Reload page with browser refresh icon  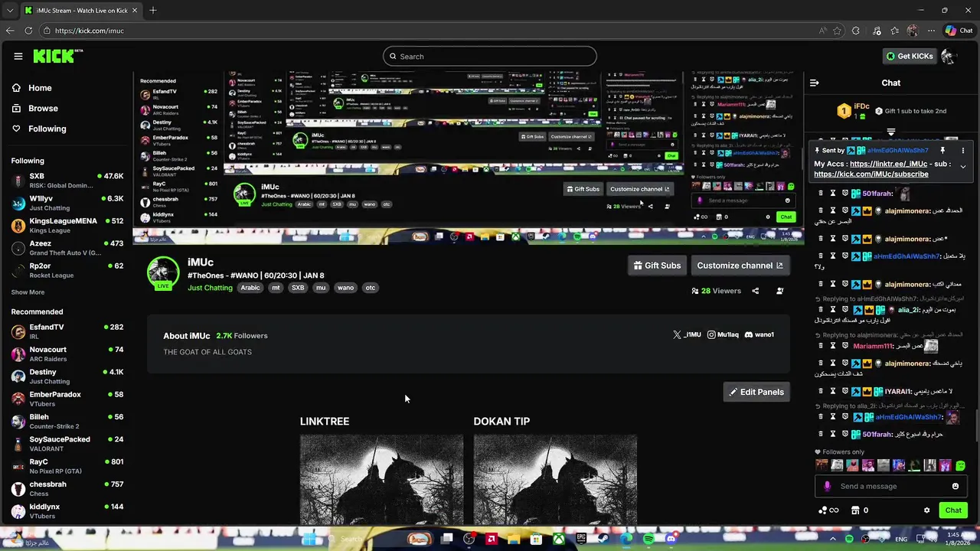pyautogui.click(x=28, y=31)
